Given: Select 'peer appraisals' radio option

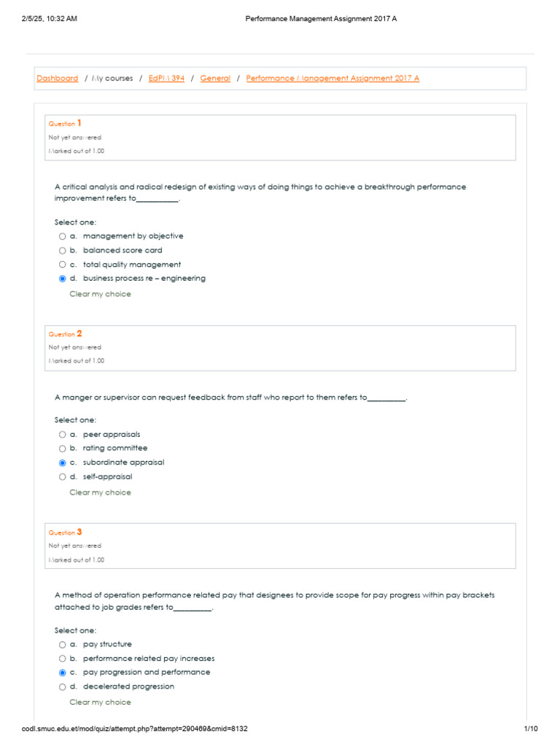Looking at the screenshot, I should coord(63,435).
